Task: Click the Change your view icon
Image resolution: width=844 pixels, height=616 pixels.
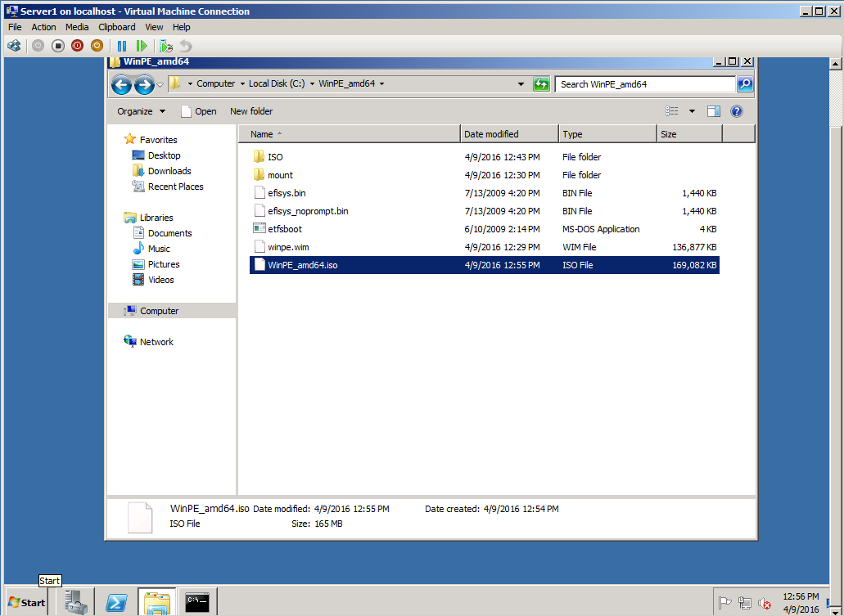Action: (x=672, y=111)
